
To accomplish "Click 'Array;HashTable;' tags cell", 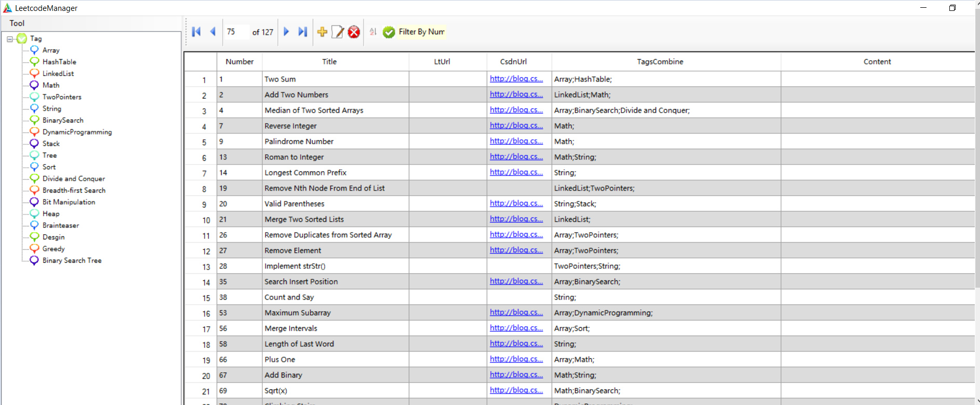I will pyautogui.click(x=666, y=79).
